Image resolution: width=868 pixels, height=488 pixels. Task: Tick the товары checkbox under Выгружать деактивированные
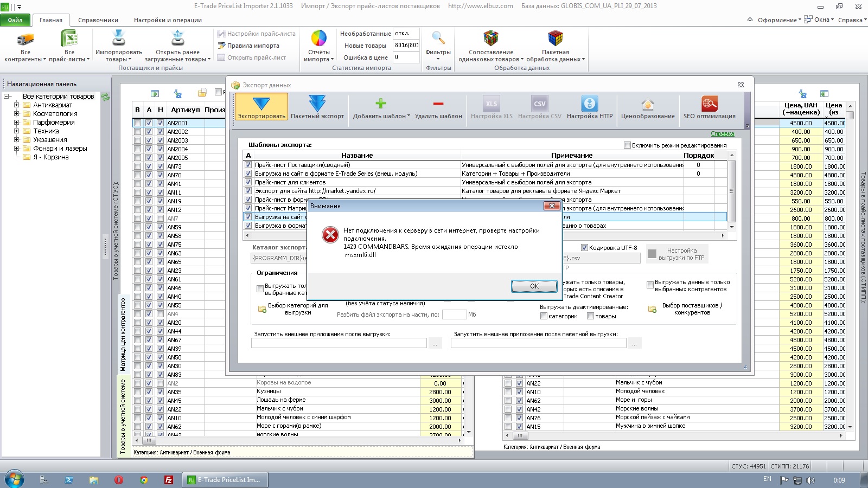coord(590,316)
